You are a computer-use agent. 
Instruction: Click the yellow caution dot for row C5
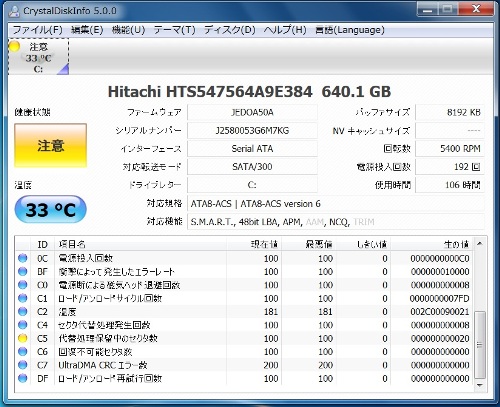[23, 338]
